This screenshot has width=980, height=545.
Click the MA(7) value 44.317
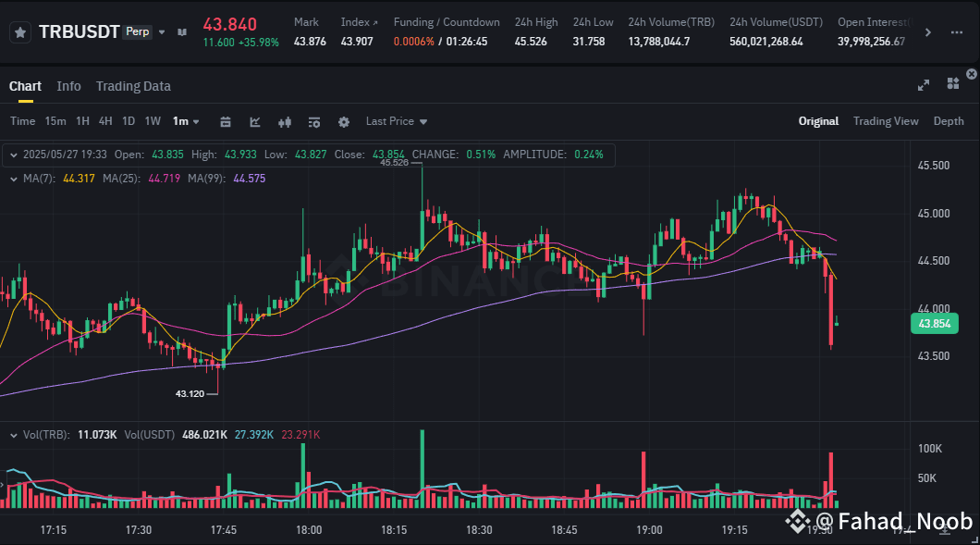(x=79, y=179)
